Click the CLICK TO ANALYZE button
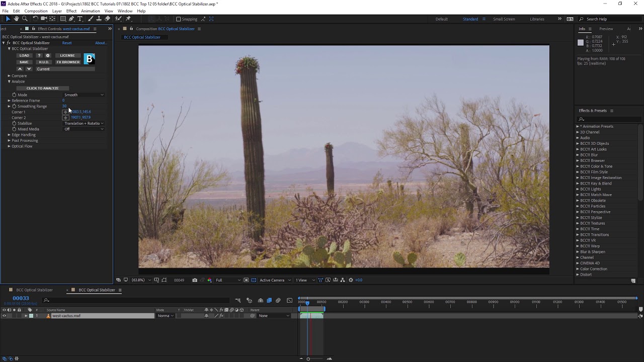The height and width of the screenshot is (362, 644). (x=42, y=88)
